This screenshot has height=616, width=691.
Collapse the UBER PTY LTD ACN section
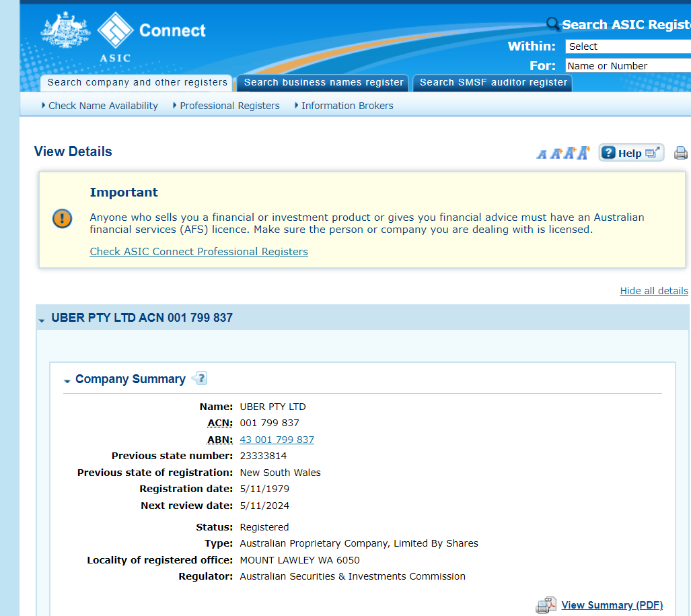[42, 320]
